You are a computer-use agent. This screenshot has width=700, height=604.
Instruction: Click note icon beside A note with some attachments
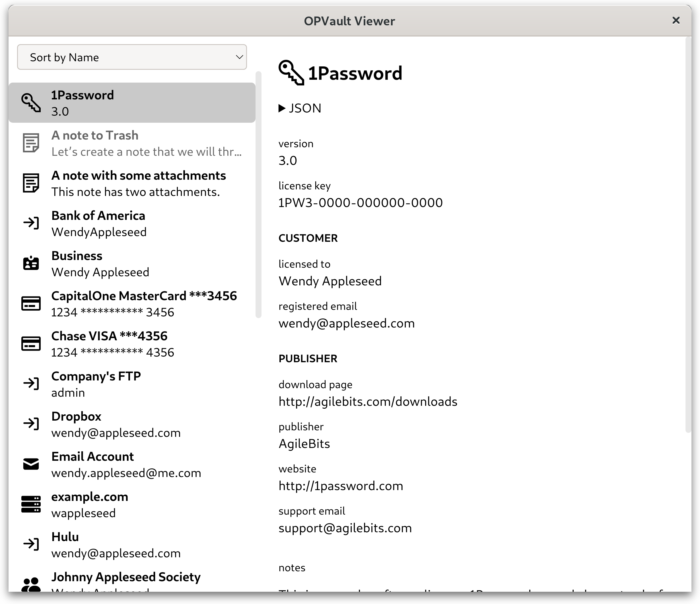pyautogui.click(x=31, y=183)
